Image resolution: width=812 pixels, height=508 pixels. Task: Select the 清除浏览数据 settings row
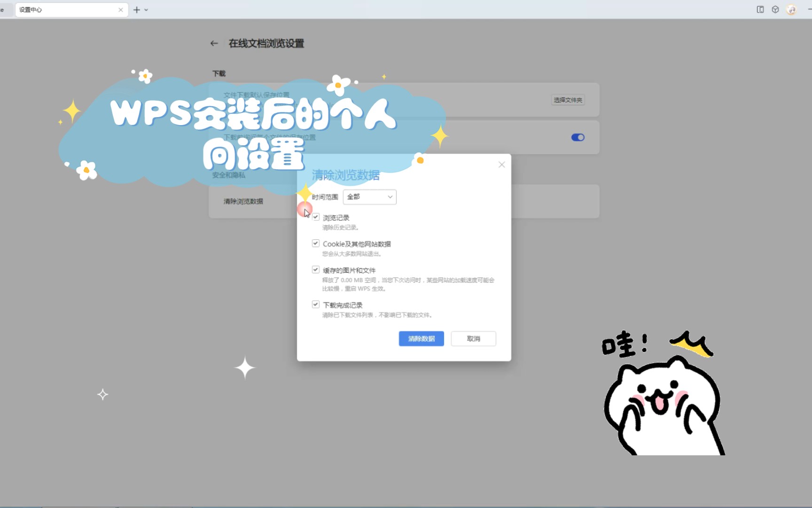pyautogui.click(x=243, y=201)
